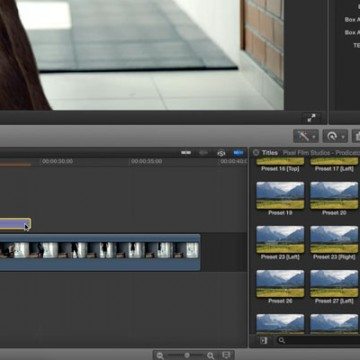Select the Preset 23 [Left] title
The height and width of the screenshot is (360, 360).
[x=280, y=243]
